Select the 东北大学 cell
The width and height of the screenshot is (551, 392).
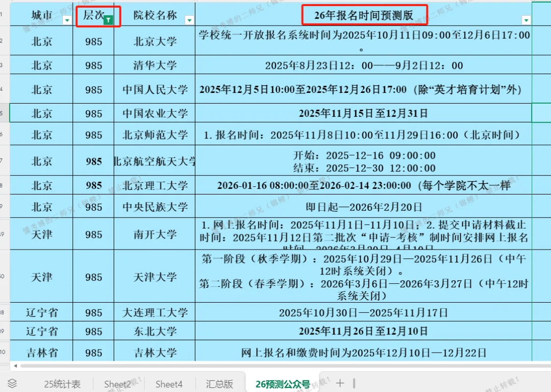point(155,331)
